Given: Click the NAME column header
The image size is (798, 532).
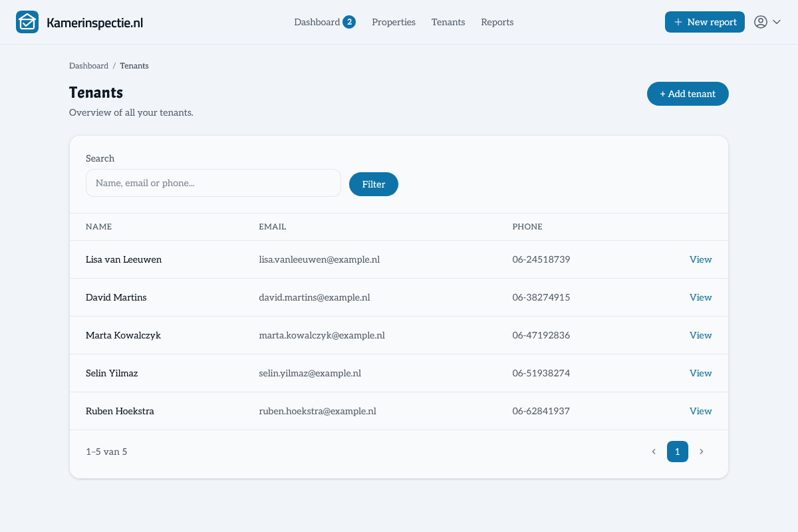Looking at the screenshot, I should point(99,227).
